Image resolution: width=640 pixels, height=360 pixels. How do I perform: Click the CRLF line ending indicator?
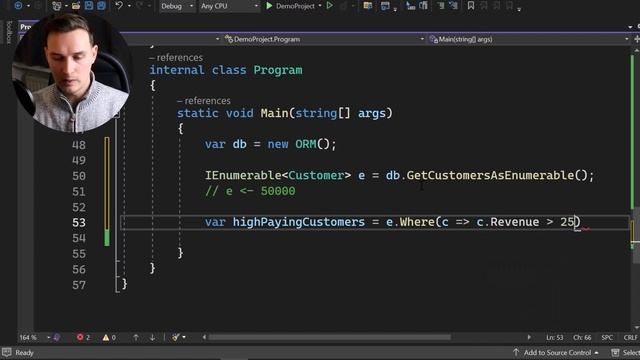[630, 337]
